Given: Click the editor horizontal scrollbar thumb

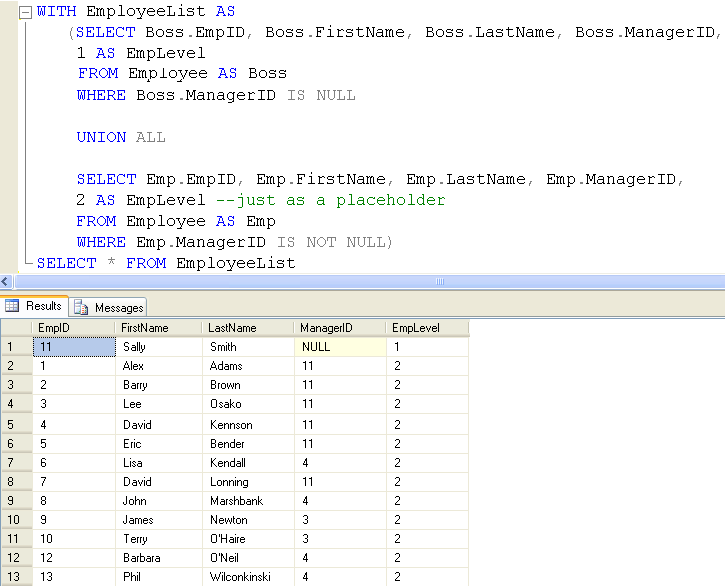Looking at the screenshot, I should [x=370, y=281].
